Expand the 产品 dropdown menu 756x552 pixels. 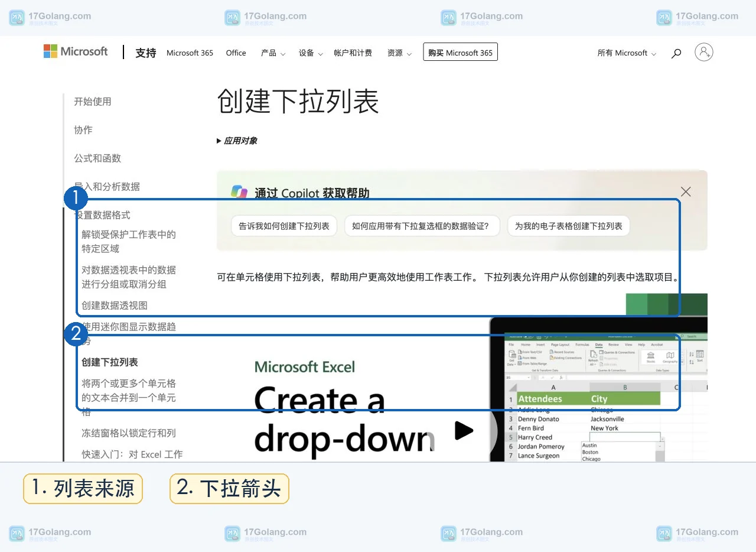273,53
